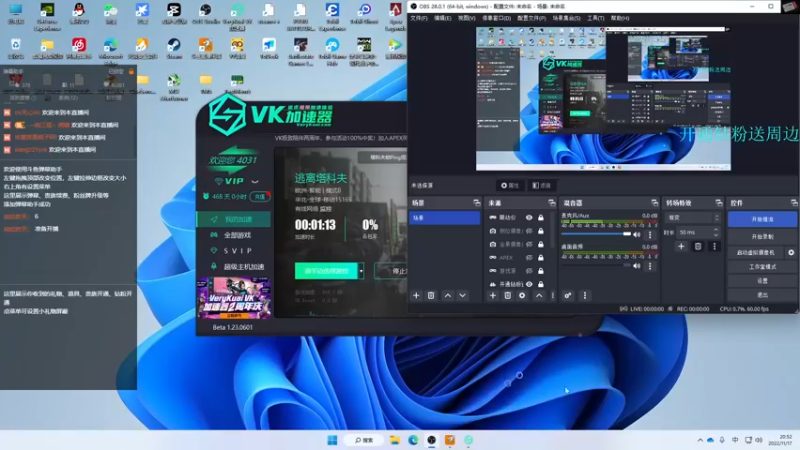This screenshot has width=800, height=450.
Task: Float the 场景 panel with dock icon
Action: pos(477,203)
